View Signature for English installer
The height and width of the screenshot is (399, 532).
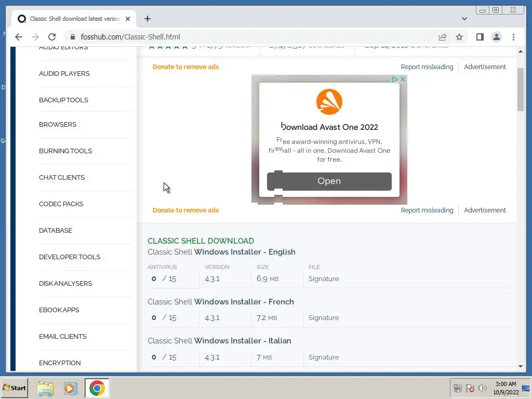pyautogui.click(x=324, y=279)
